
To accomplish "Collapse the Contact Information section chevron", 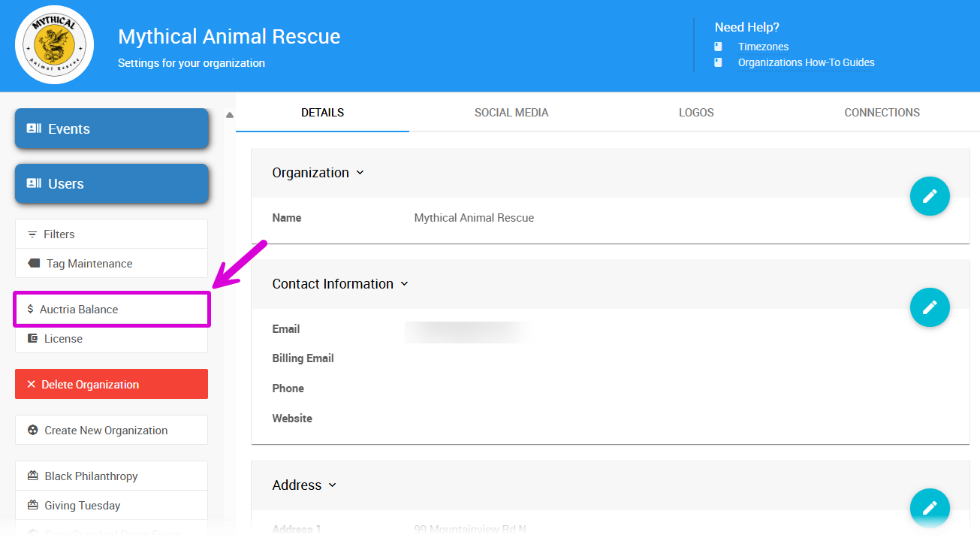I will [404, 284].
